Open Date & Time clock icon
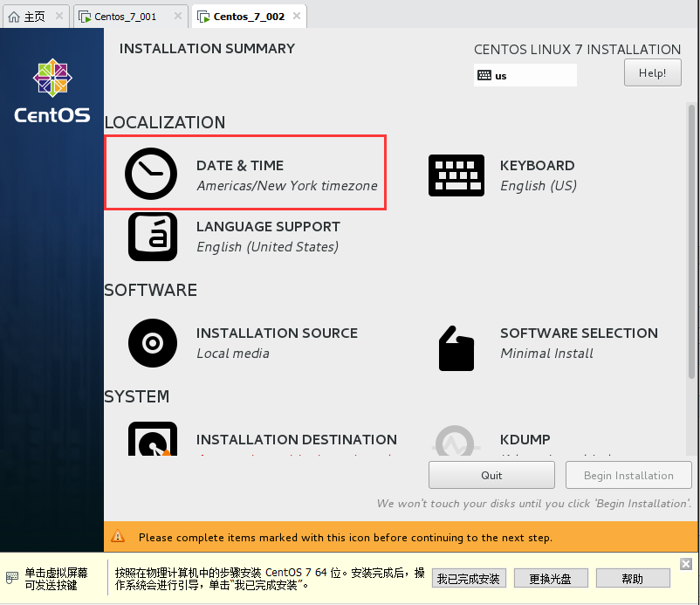The width and height of the screenshot is (700, 605). (x=151, y=174)
